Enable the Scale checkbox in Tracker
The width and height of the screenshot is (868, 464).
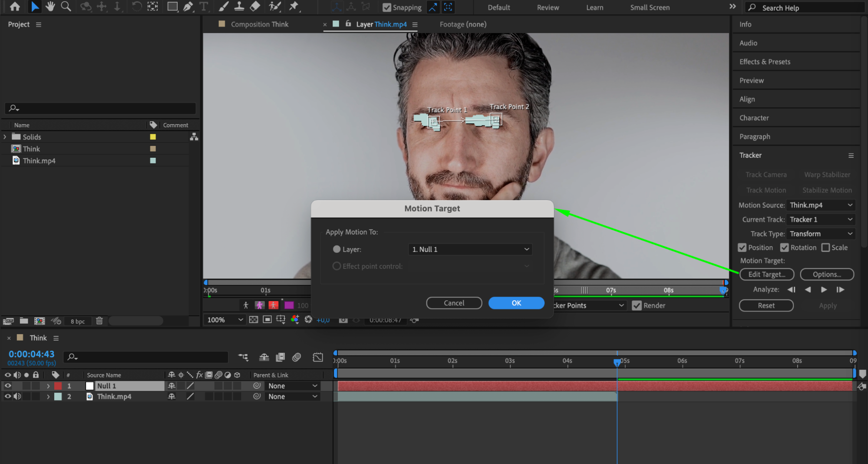click(825, 248)
